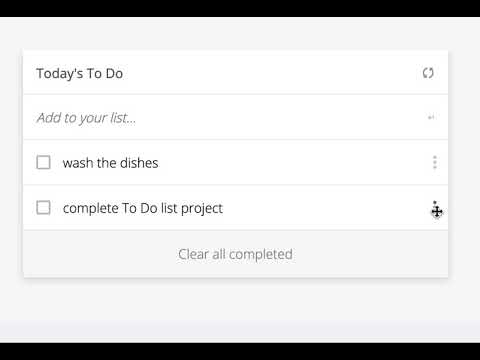The width and height of the screenshot is (480, 360).
Task: Open the vertical dots menu for wash the dishes
Action: tap(435, 162)
